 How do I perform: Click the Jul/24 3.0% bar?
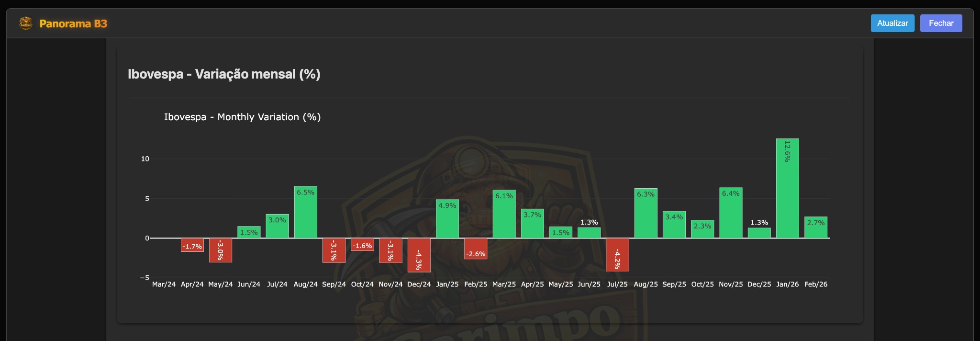point(277,226)
